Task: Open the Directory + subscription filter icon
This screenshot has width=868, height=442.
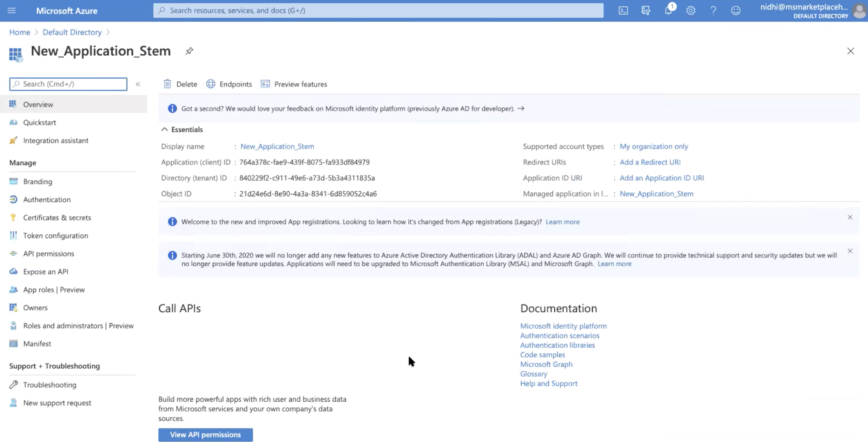Action: click(646, 11)
